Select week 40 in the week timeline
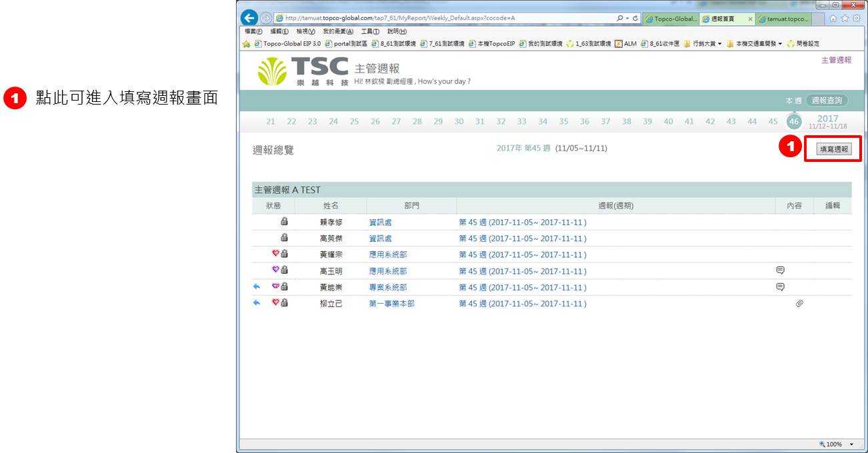The image size is (868, 453). point(668,121)
